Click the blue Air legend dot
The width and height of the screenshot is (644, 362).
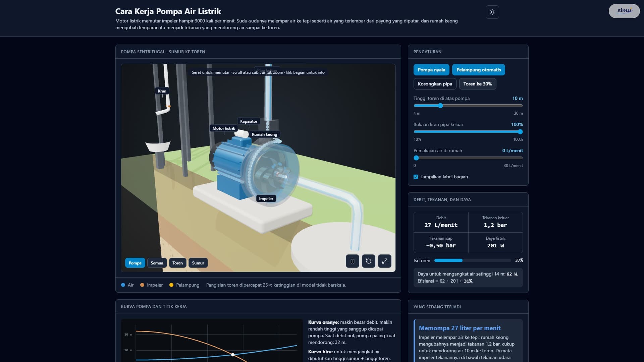pyautogui.click(x=123, y=285)
